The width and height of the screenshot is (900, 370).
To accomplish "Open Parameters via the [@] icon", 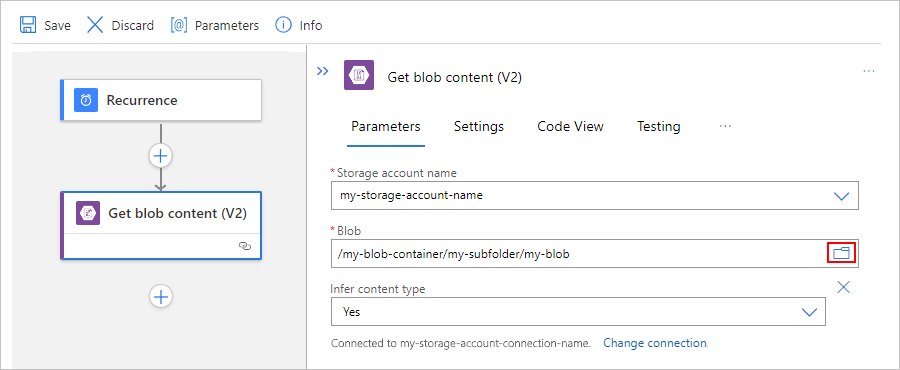I will [179, 25].
